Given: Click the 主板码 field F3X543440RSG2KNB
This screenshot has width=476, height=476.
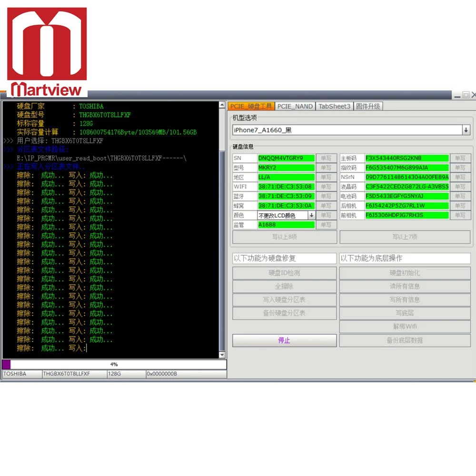Looking at the screenshot, I should point(407,158).
